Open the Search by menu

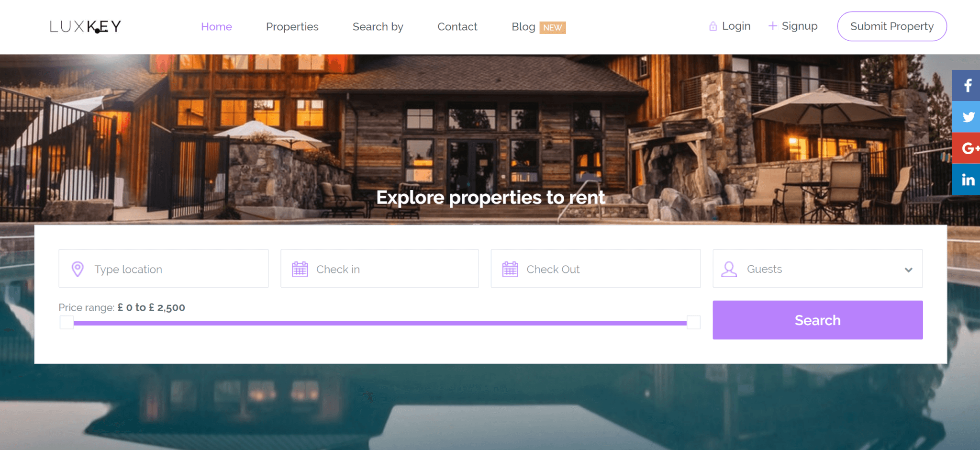tap(378, 27)
